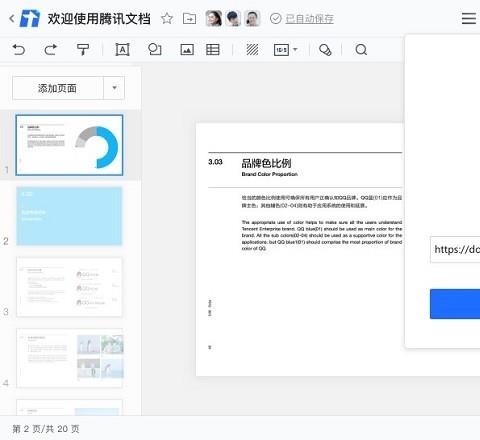Open the hatched background fill tool
Viewport: 480px width, 440px height.
[x=252, y=50]
